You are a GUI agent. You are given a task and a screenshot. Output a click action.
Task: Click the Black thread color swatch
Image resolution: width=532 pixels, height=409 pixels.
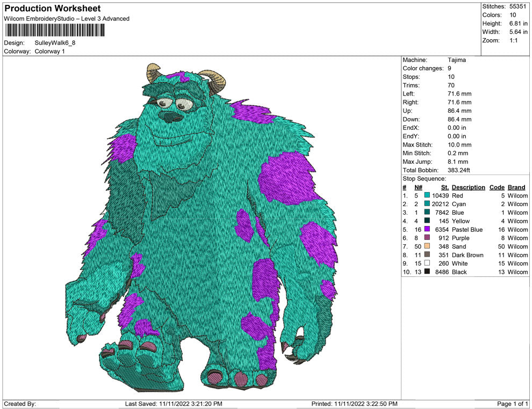pyautogui.click(x=427, y=272)
